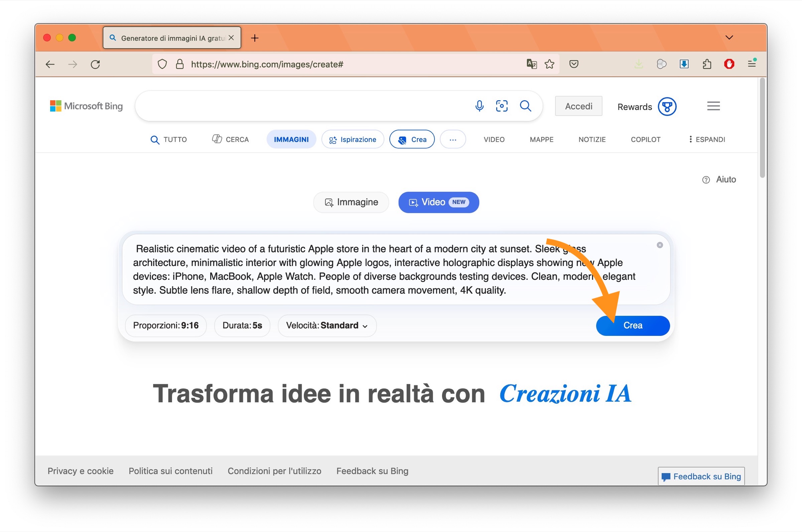
Task: Open the Rewards medal icon
Action: 667,106
